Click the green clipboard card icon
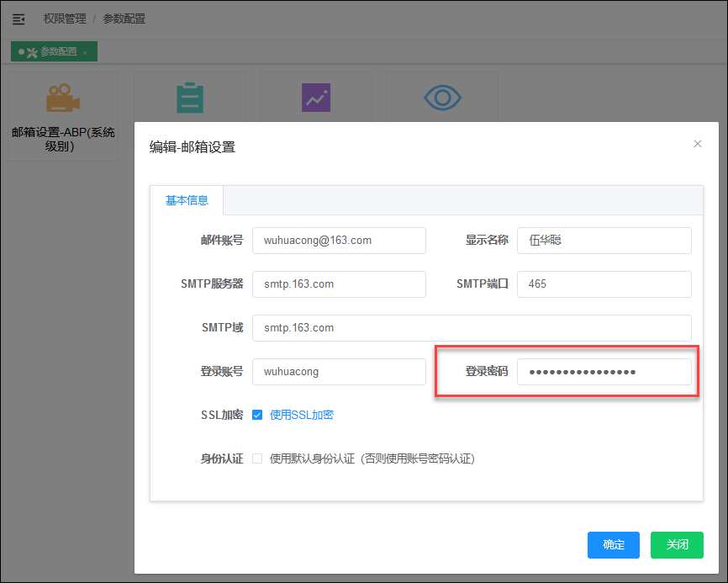 click(x=190, y=98)
